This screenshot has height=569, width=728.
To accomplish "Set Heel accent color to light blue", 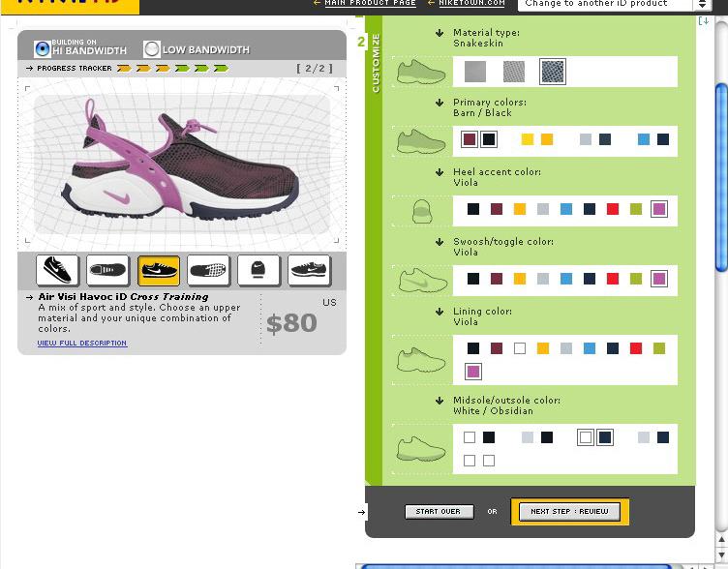I will click(x=566, y=209).
